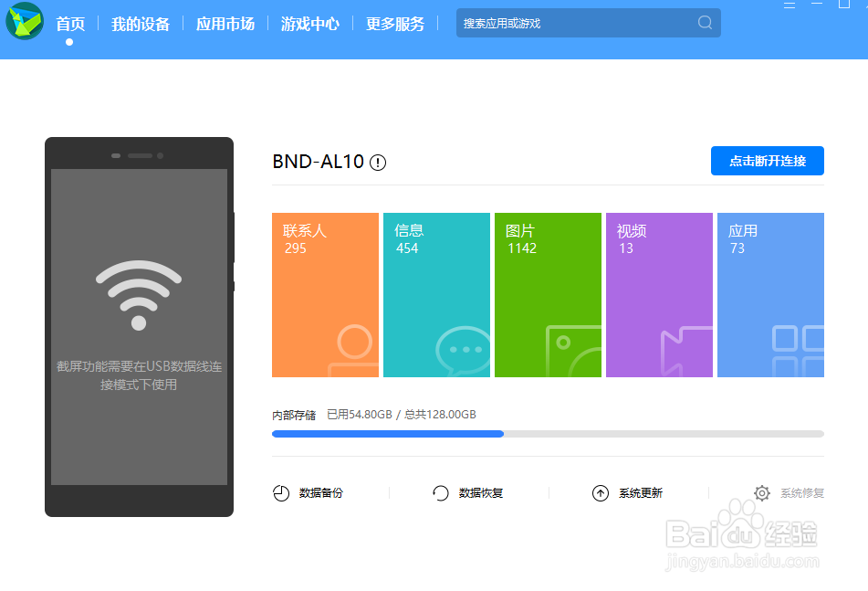This screenshot has width=868, height=591.
Task: Click the apps grid icon on the blue tile
Action: click(798, 351)
